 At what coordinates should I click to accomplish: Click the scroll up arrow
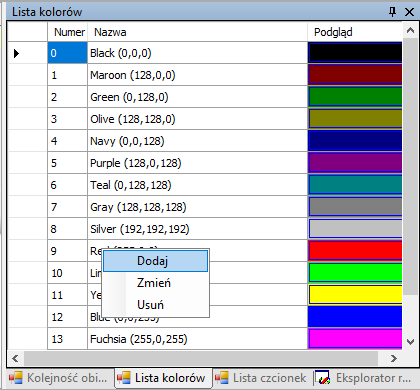point(410,31)
